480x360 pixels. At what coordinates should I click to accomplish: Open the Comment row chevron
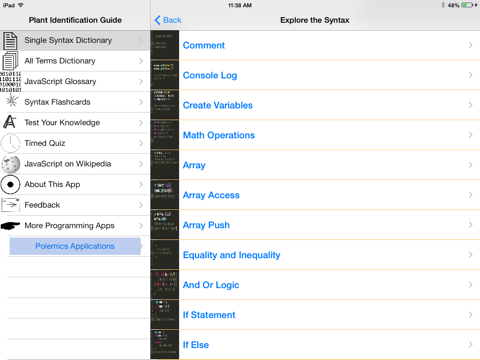click(470, 45)
